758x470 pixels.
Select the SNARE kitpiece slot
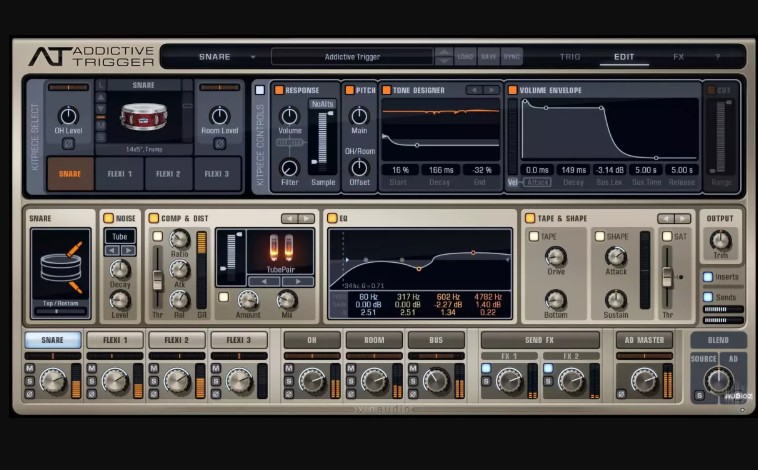click(70, 174)
